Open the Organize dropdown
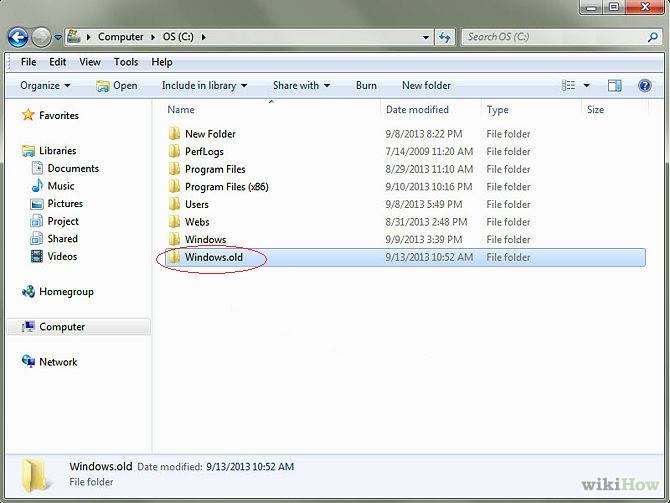 pos(45,85)
